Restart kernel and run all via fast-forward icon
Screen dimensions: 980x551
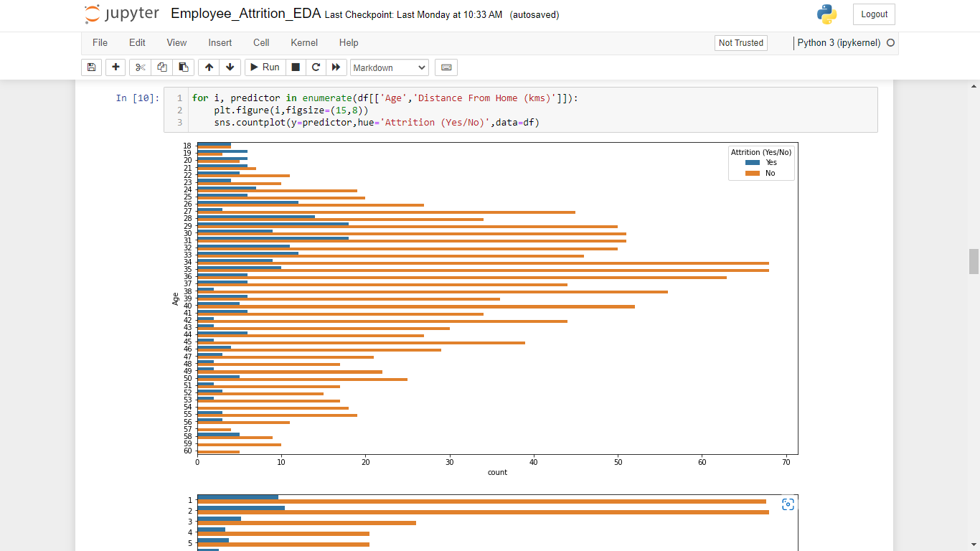click(336, 67)
